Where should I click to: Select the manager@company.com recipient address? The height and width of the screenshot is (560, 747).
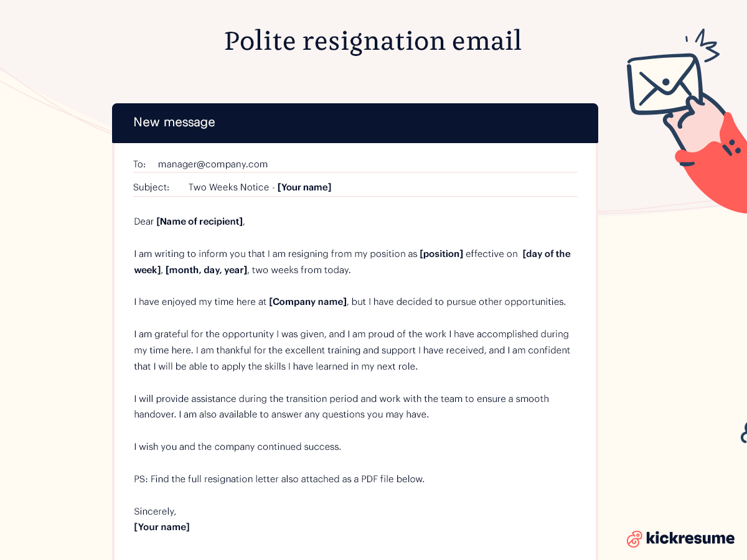click(x=212, y=164)
